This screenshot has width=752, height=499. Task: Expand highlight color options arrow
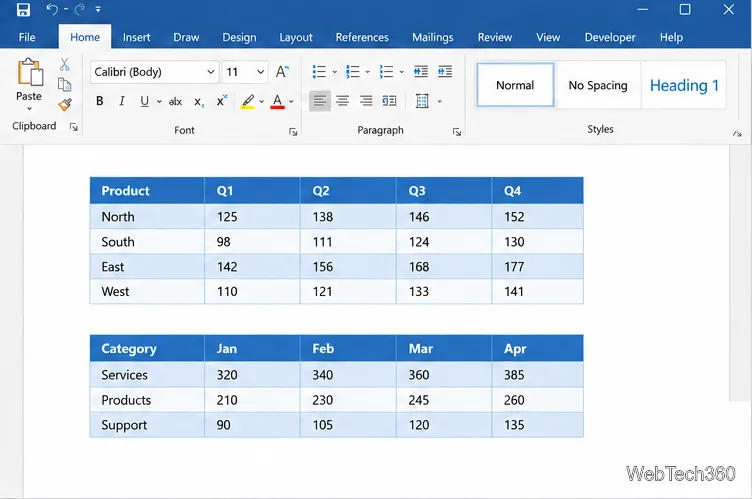pos(261,101)
